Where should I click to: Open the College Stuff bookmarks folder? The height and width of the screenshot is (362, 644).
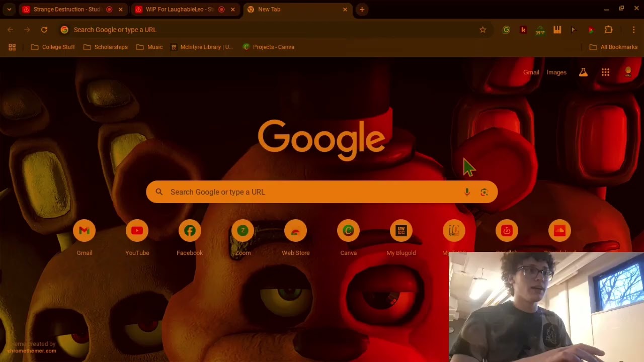click(x=53, y=47)
